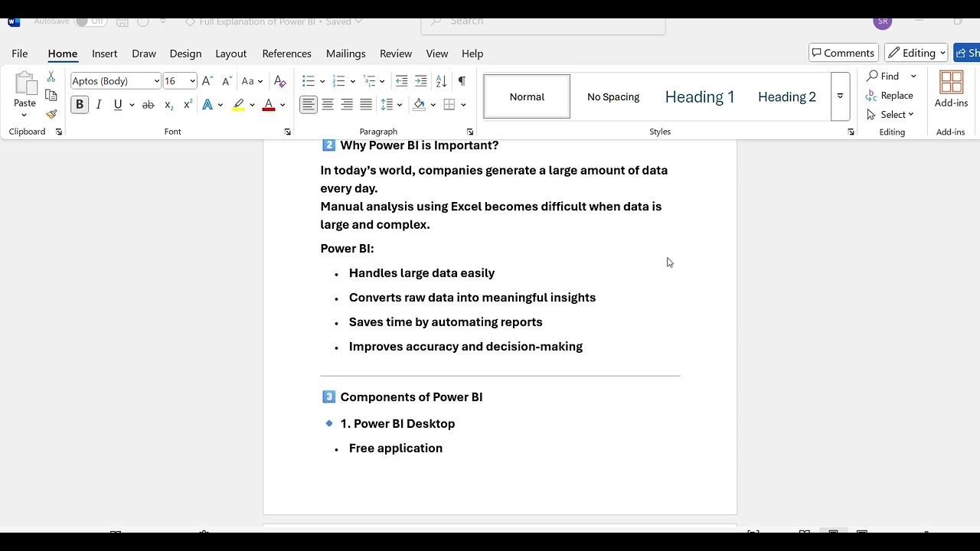980x551 pixels.
Task: Select the Format Painter brush
Action: point(51,115)
